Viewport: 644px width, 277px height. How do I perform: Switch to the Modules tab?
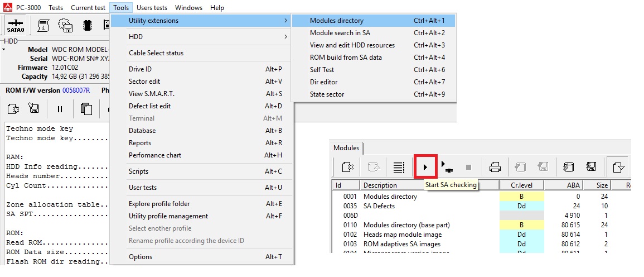(346, 148)
